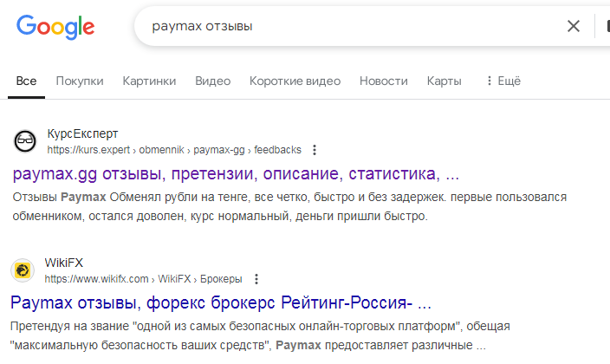
Task: Switch to the "Короткие видео" tab
Action: [x=295, y=81]
